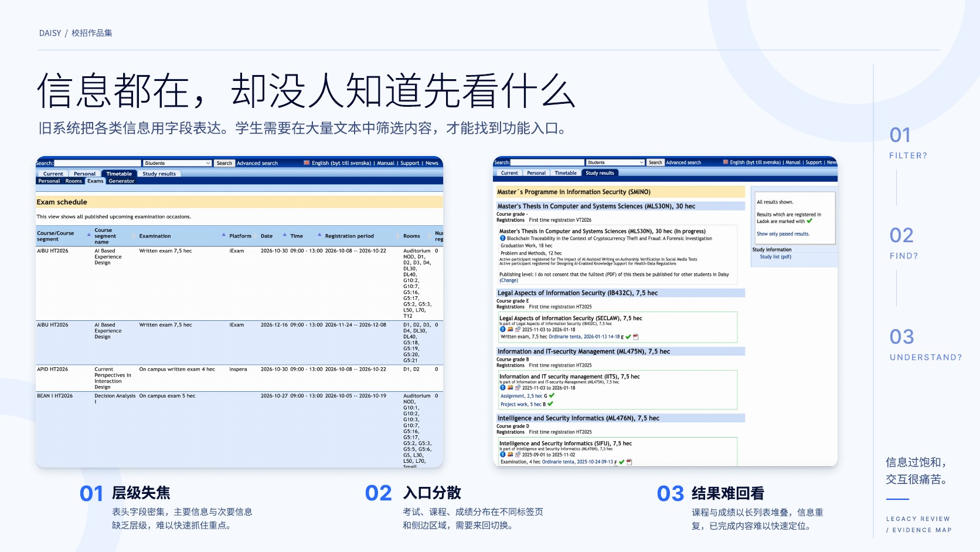Screen dimensions: 980x552
Task: Click the participants icon under the SIFU course
Action: click(x=510, y=454)
